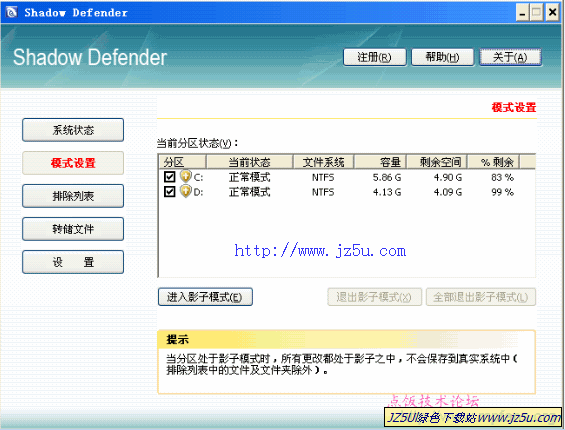The height and width of the screenshot is (430, 565).
Task: Open the 设置 page
Action: click(73, 262)
